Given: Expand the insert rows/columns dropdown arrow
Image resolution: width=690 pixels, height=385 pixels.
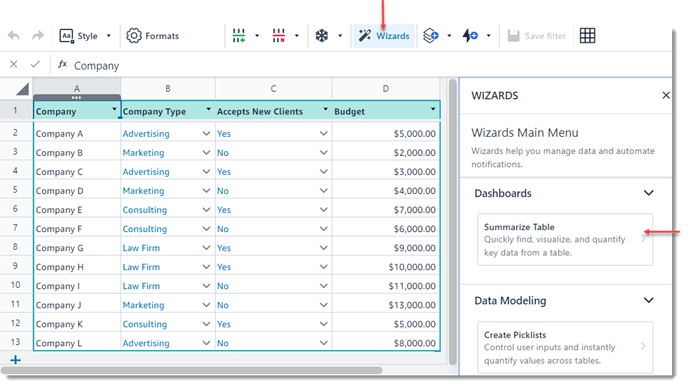Looking at the screenshot, I should [x=257, y=36].
